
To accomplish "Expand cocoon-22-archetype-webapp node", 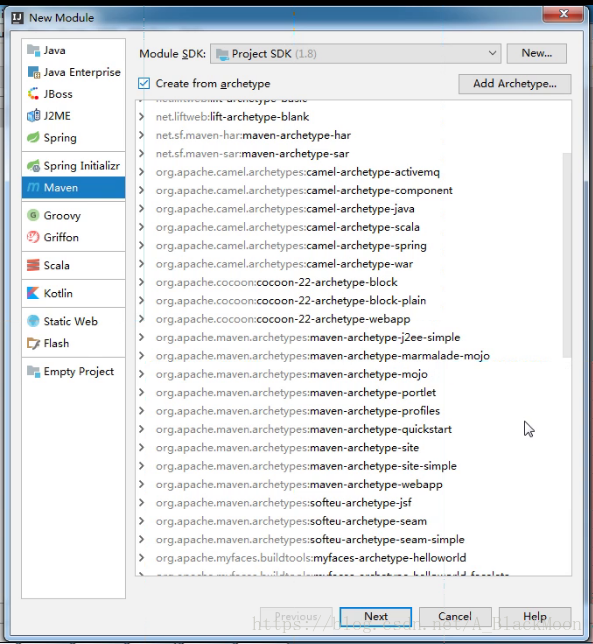I will tap(141, 319).
